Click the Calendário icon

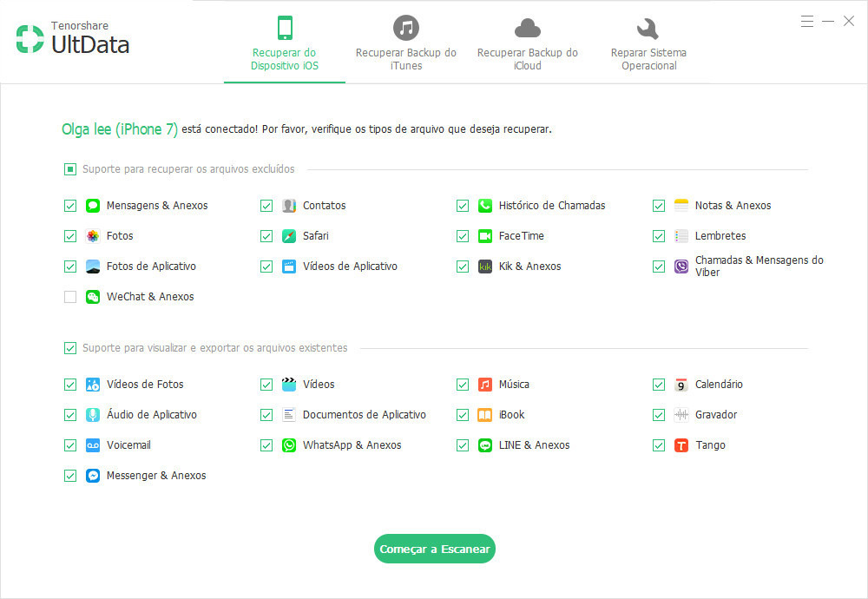[681, 385]
